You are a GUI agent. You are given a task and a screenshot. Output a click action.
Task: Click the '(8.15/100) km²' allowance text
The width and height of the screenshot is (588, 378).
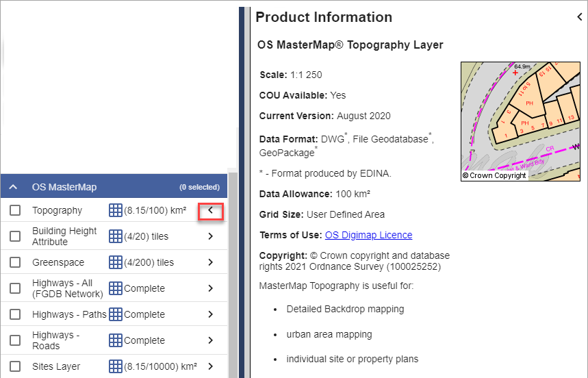(x=155, y=210)
